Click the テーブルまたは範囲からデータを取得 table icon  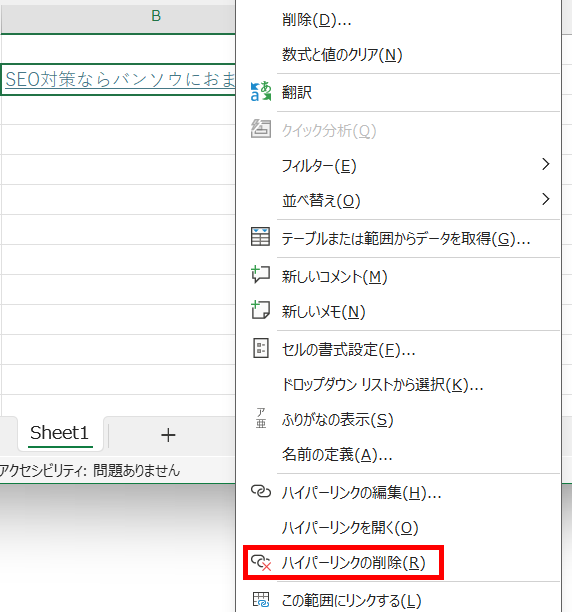pyautogui.click(x=260, y=237)
